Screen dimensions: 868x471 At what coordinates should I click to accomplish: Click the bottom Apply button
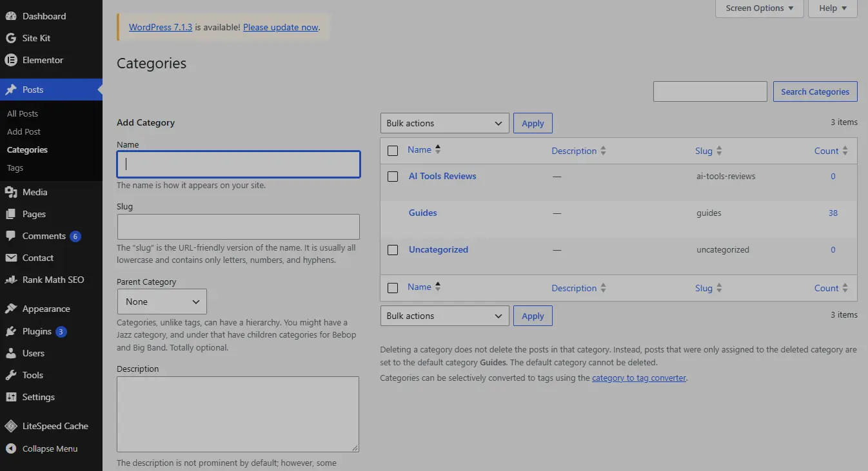[533, 316]
